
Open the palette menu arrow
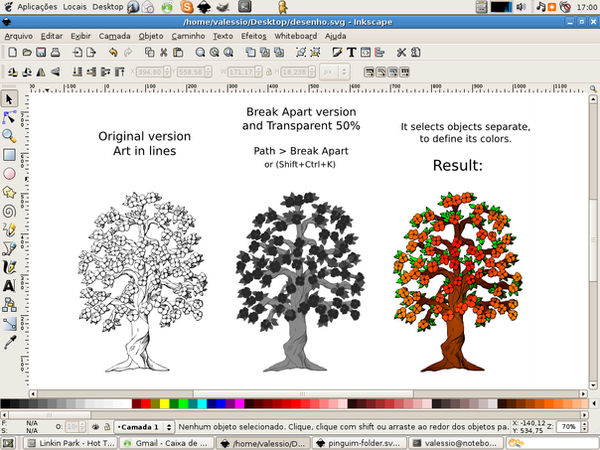[594, 403]
